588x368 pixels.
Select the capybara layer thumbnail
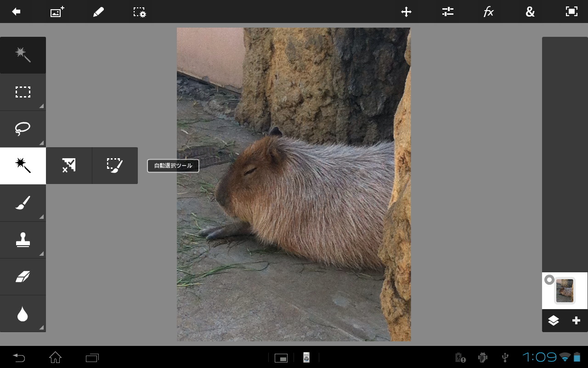565,291
